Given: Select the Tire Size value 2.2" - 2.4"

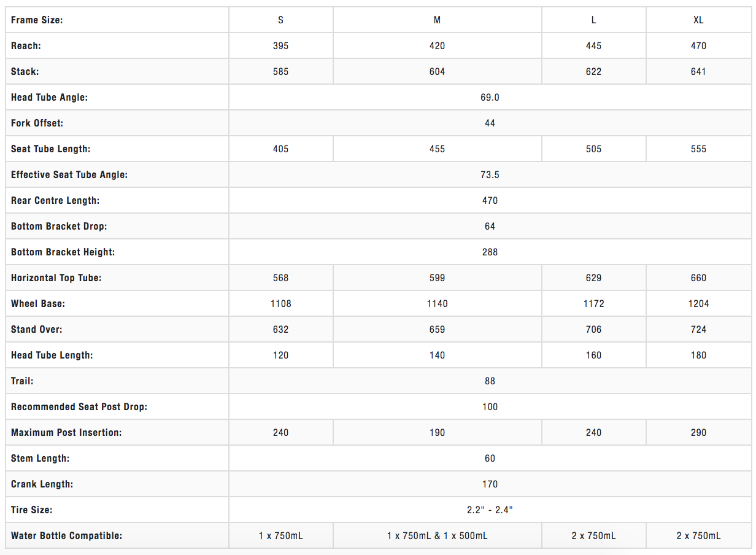Looking at the screenshot, I should pyautogui.click(x=490, y=510).
